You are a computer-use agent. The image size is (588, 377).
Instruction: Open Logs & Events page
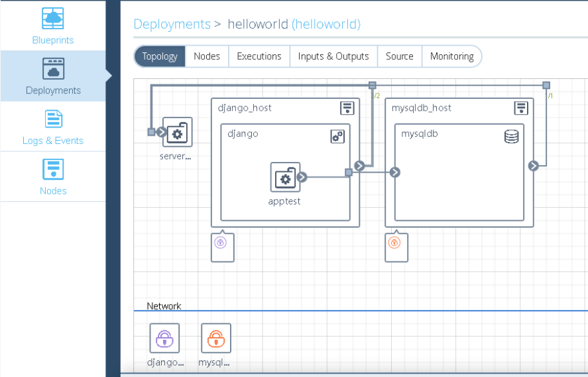click(53, 126)
